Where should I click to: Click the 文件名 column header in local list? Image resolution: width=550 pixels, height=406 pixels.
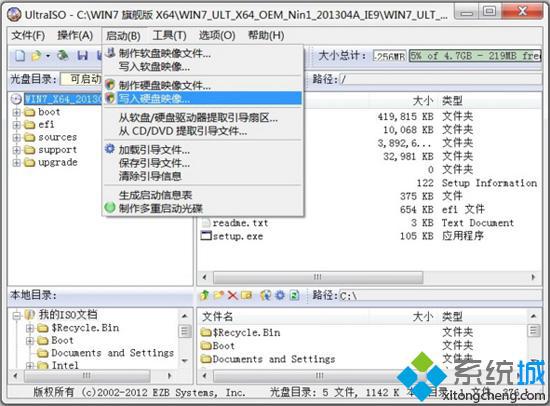tap(217, 317)
